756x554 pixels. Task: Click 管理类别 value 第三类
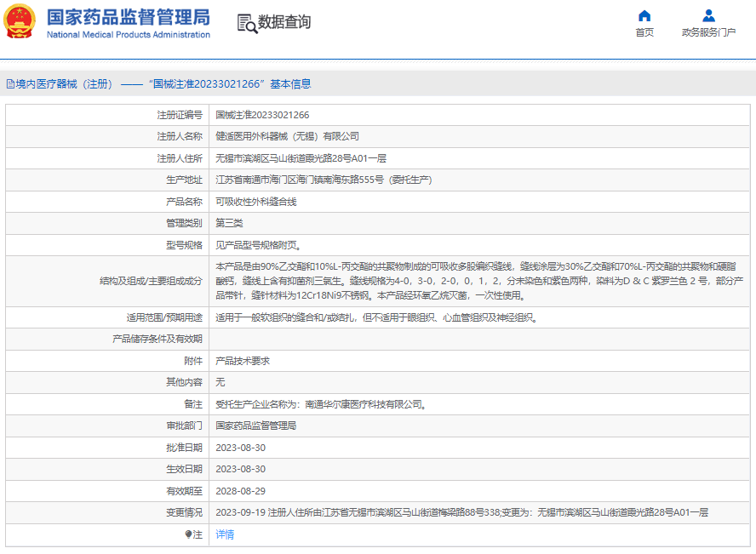[229, 223]
